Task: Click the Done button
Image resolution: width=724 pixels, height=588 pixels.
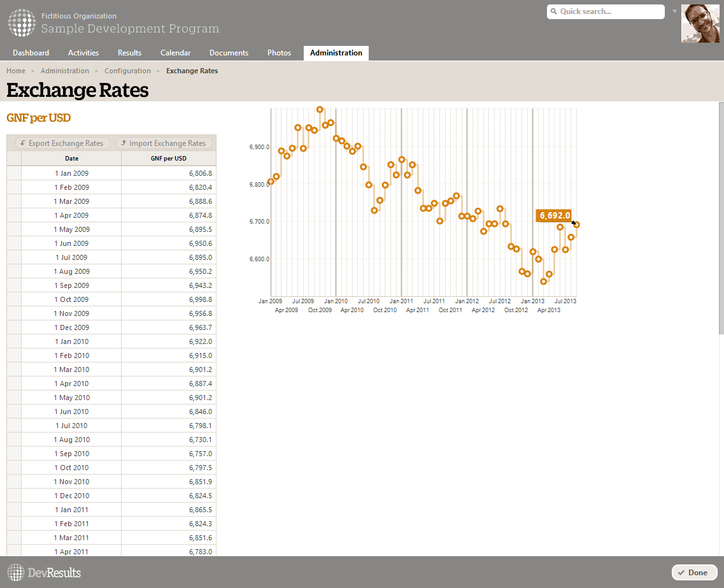Action: tap(694, 572)
